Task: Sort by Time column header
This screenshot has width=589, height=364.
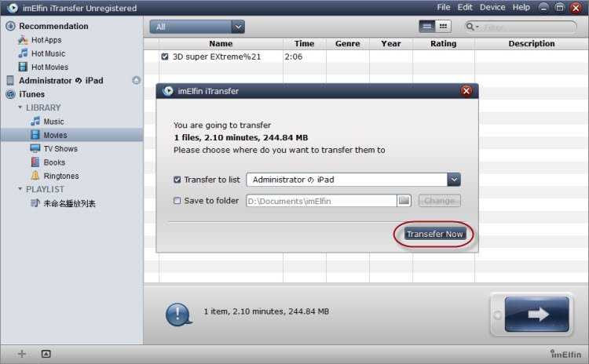Action: point(304,43)
